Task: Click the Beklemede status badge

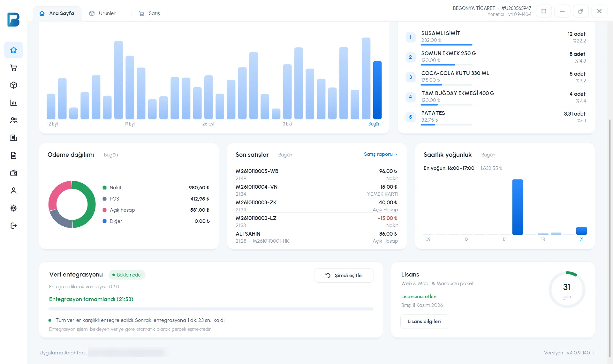Action: 127,275
